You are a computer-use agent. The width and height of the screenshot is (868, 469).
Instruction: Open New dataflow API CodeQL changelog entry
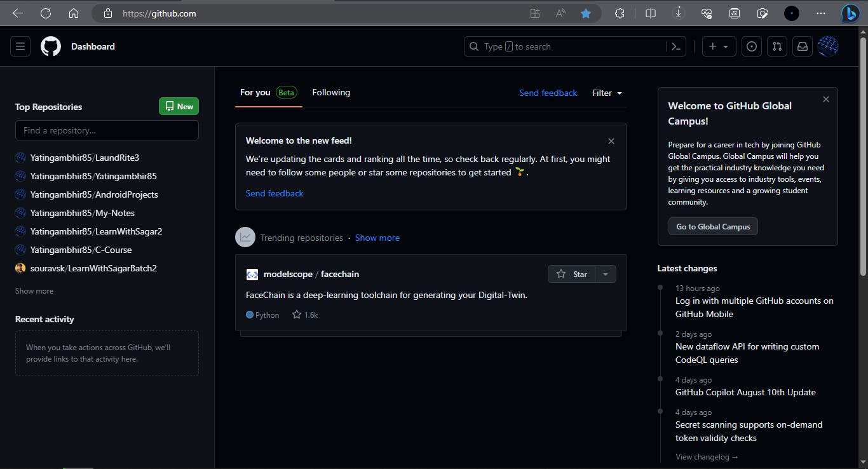747,353
